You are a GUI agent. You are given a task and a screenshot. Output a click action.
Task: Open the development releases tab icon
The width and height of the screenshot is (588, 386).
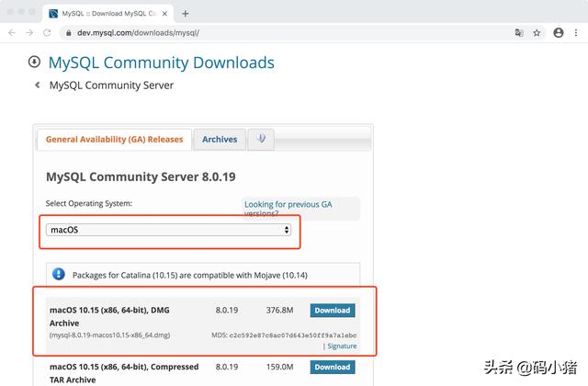click(261, 139)
